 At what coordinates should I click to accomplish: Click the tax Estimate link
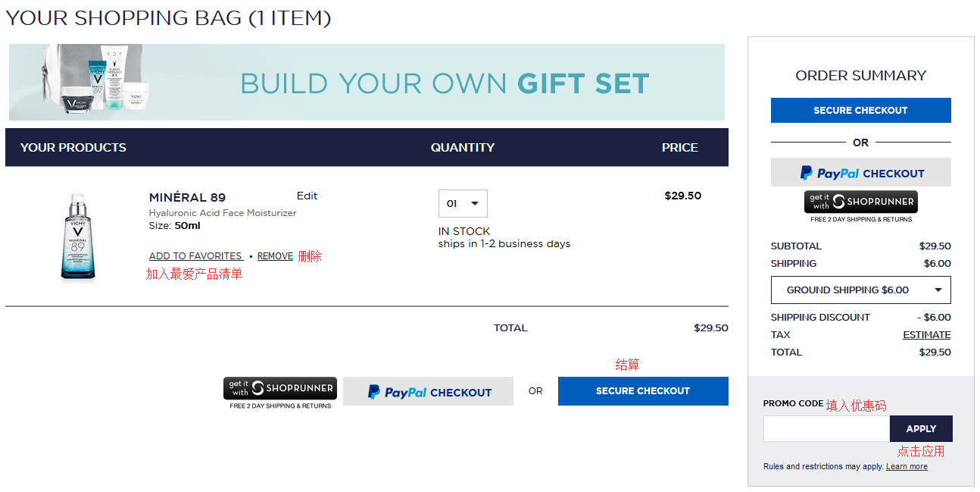[x=926, y=335]
